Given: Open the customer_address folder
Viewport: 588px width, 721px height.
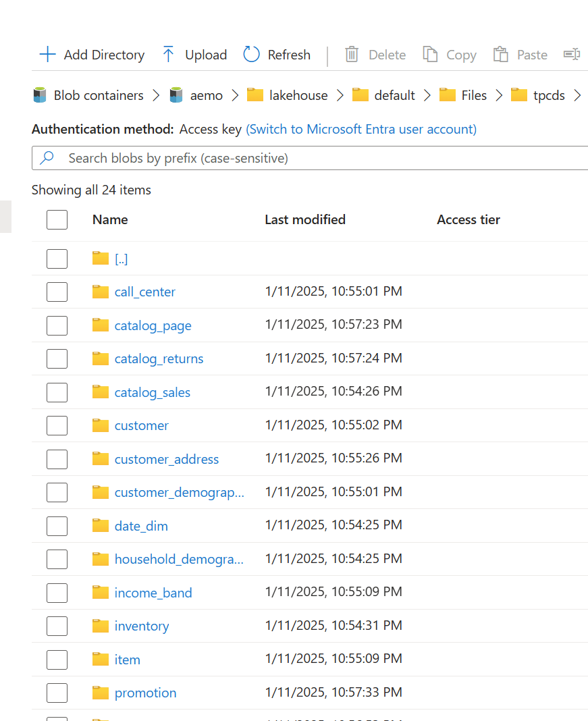Looking at the screenshot, I should [166, 458].
